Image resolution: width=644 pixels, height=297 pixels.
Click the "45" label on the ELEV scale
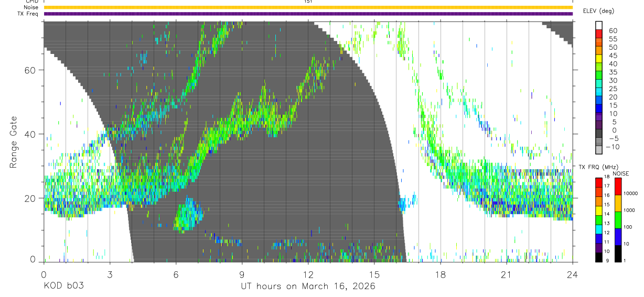tap(613, 56)
